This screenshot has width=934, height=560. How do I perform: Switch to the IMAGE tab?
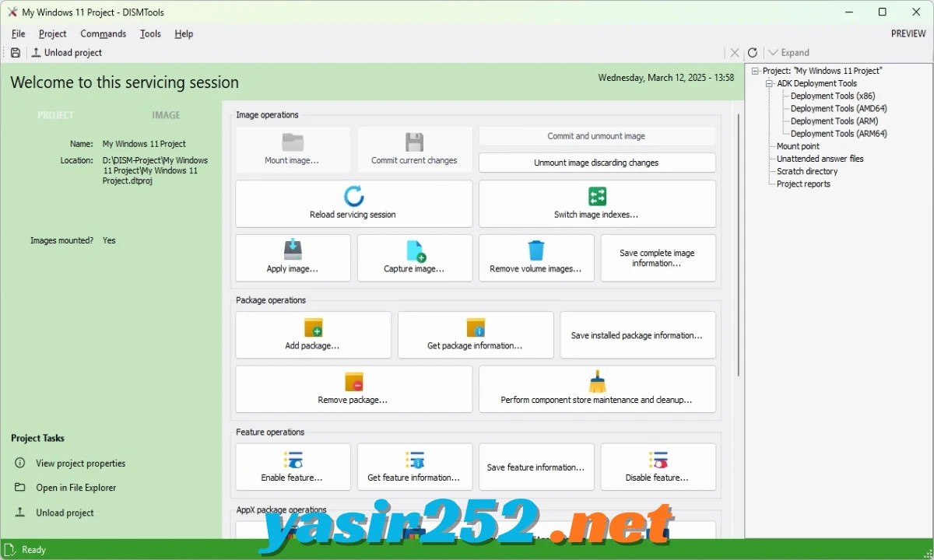tap(166, 115)
